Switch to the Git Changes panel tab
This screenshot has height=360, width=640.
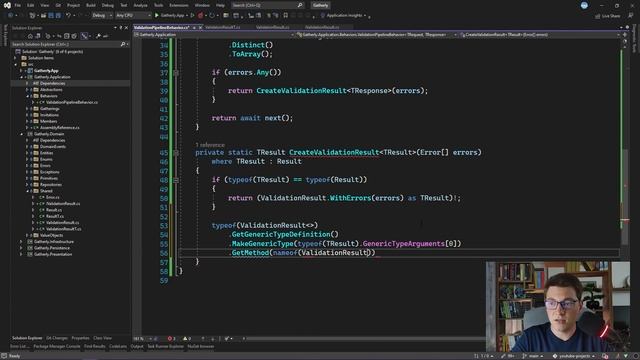tap(57, 338)
